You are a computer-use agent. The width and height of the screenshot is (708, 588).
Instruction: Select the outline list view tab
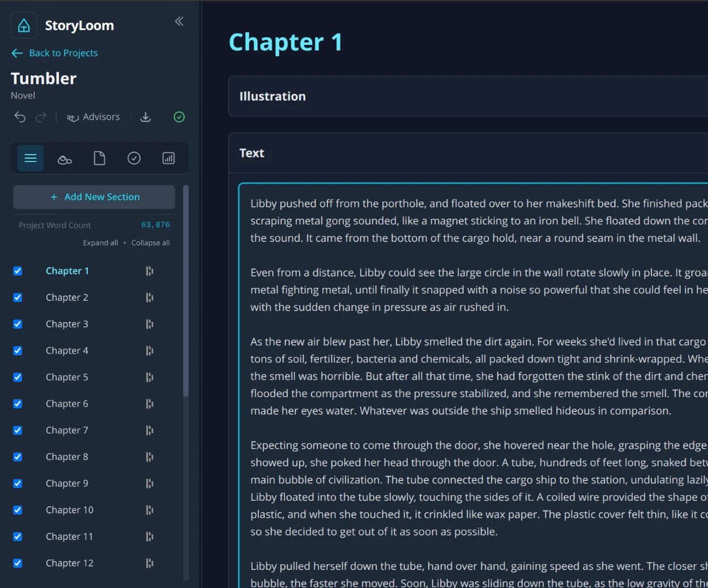point(31,158)
